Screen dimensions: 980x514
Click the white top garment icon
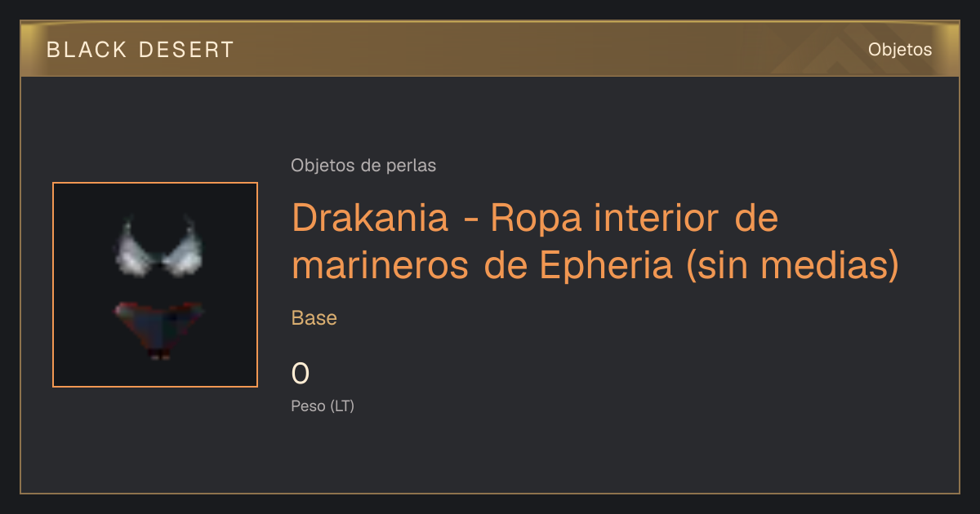pos(158,246)
